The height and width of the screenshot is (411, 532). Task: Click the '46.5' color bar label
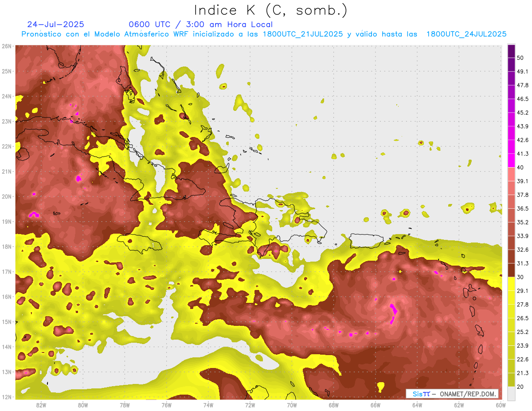pos(522,99)
